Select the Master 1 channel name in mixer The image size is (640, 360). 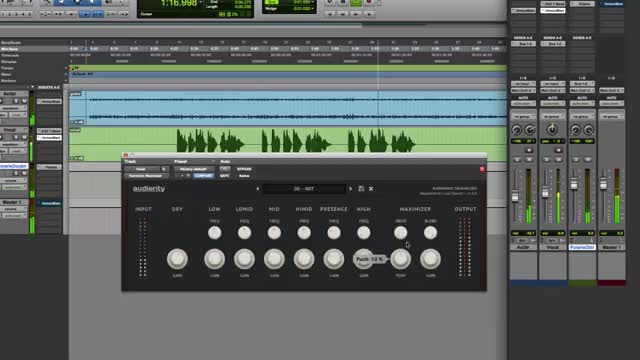pyautogui.click(x=611, y=247)
